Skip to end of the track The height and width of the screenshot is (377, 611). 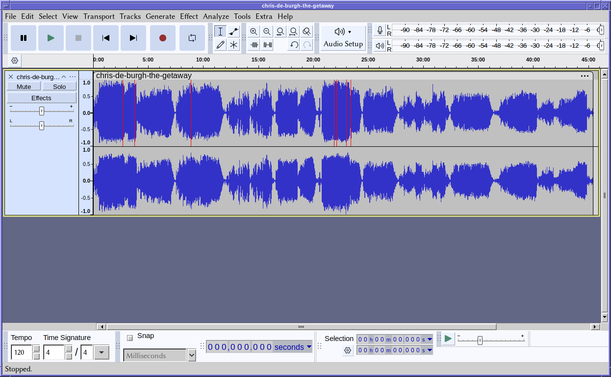(x=133, y=38)
